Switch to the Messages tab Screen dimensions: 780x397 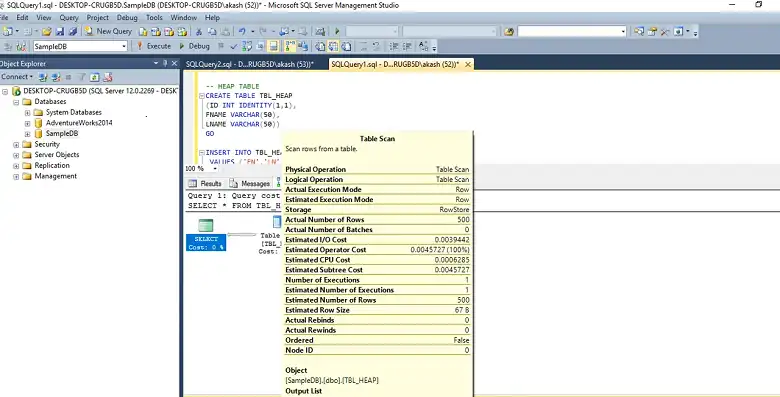pyautogui.click(x=250, y=184)
